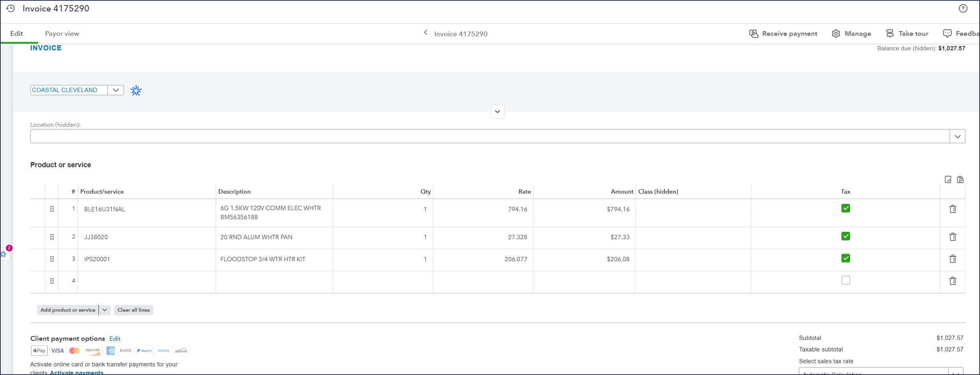Expand the collapsed header section chevron
This screenshot has width=980, height=375.
[x=498, y=112]
